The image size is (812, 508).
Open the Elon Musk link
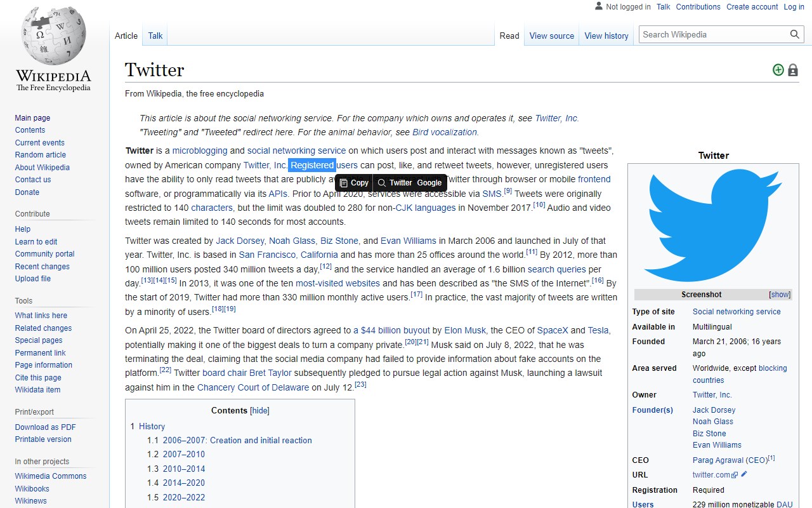pos(465,330)
